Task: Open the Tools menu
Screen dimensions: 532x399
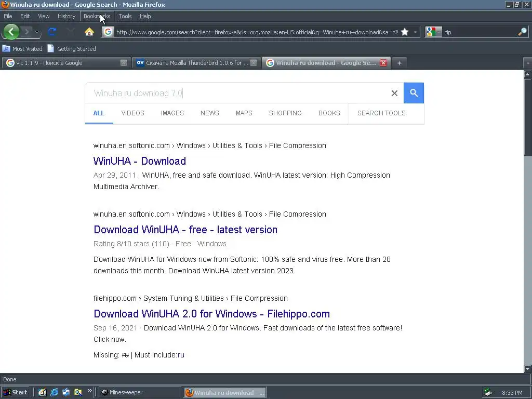Action: (x=125, y=16)
